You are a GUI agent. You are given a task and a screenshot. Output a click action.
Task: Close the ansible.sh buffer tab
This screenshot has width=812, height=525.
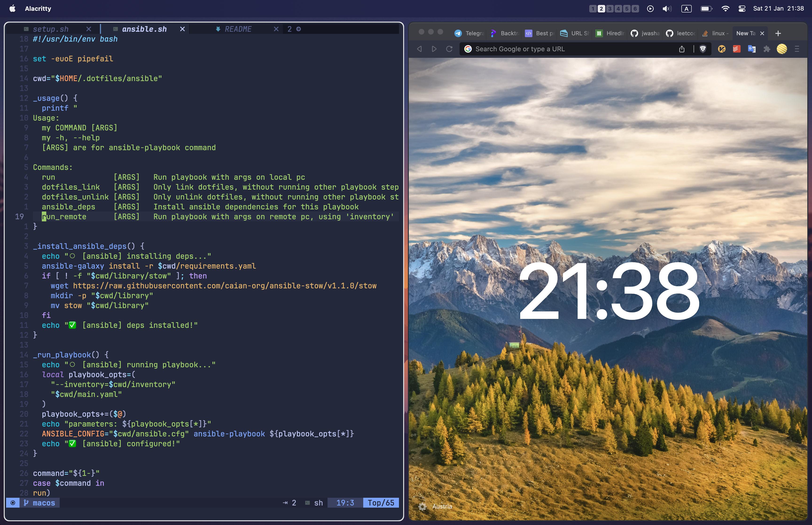tap(182, 29)
